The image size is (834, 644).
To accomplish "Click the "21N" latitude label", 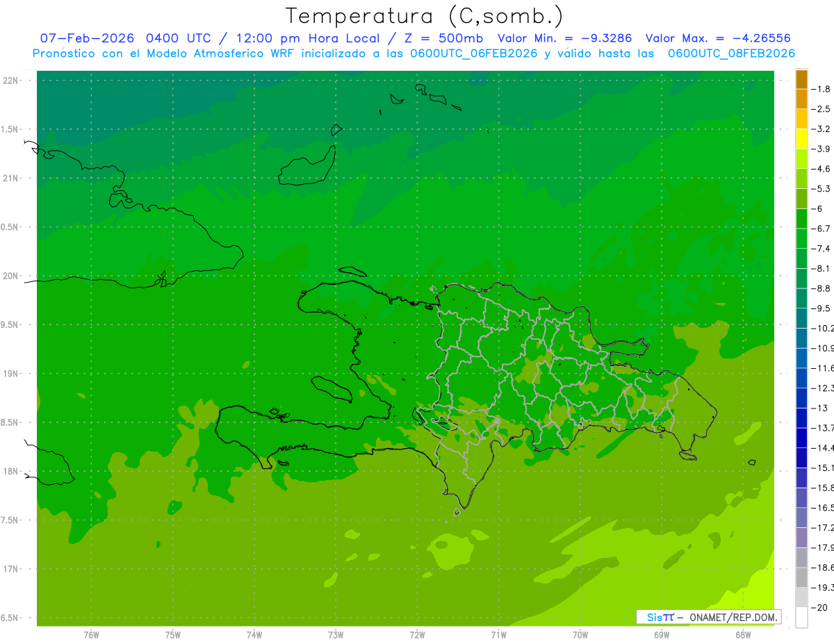I will click(x=12, y=179).
